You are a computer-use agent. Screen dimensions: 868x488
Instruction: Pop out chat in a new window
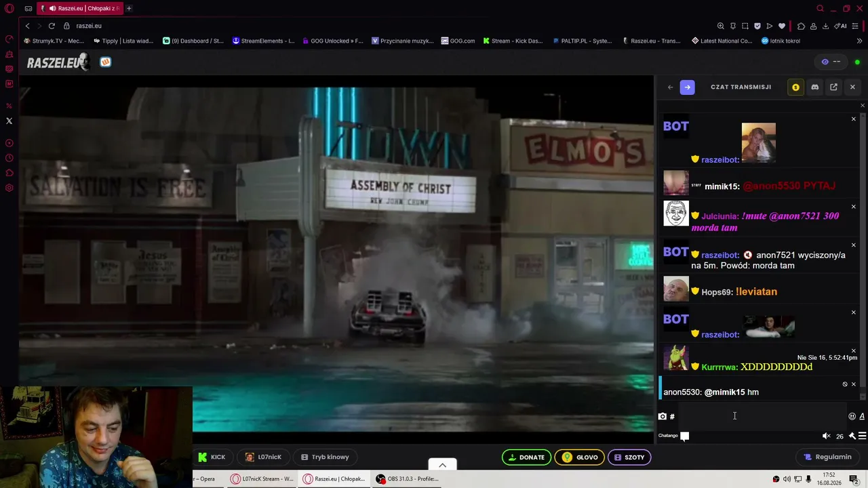coord(834,87)
